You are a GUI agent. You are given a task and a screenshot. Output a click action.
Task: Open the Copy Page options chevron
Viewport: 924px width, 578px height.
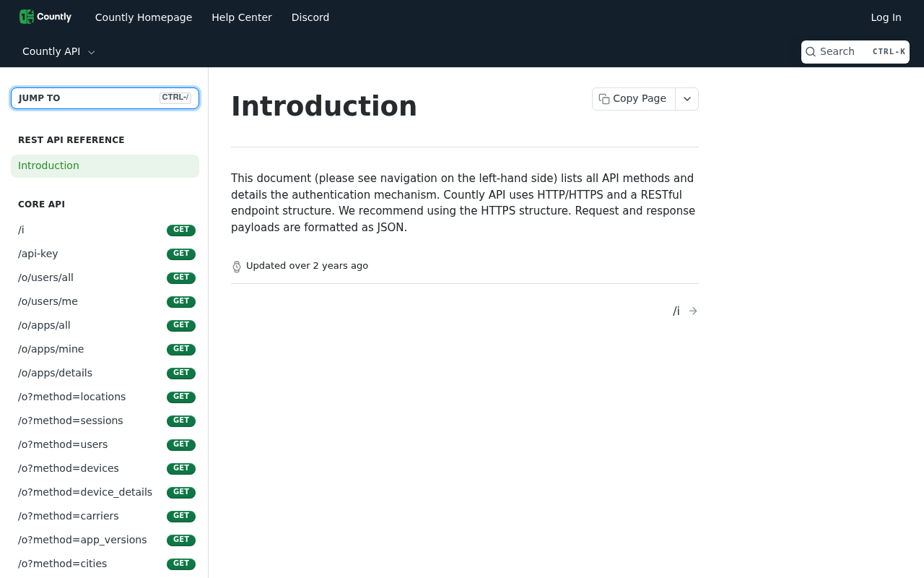687,99
